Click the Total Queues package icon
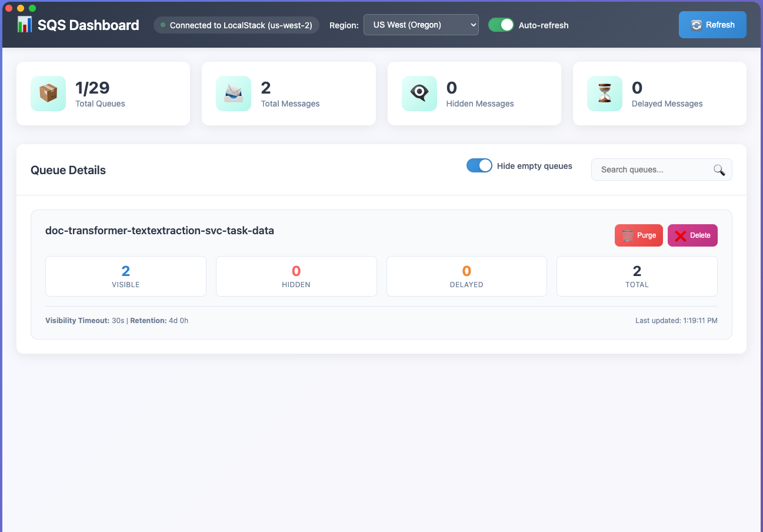 (48, 94)
